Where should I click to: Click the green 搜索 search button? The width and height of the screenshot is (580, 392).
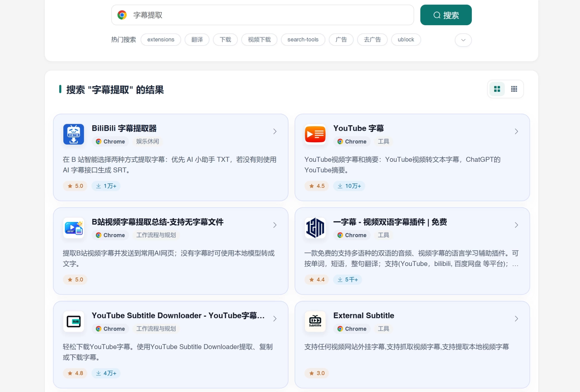(446, 15)
